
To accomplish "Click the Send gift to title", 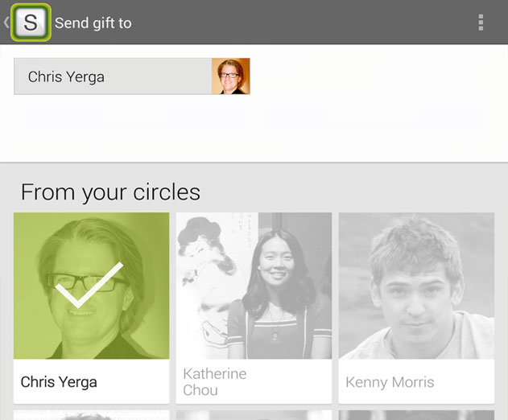I will coord(93,23).
